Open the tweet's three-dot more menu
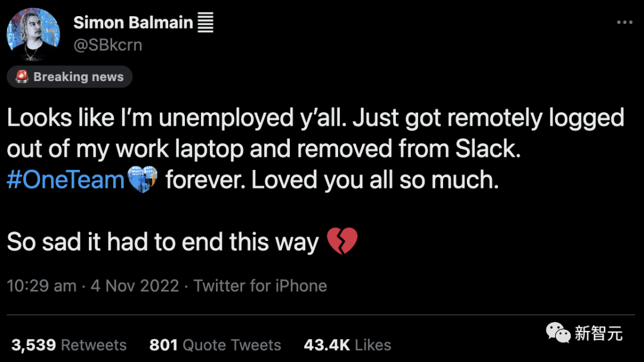This screenshot has width=644, height=362. (x=624, y=23)
